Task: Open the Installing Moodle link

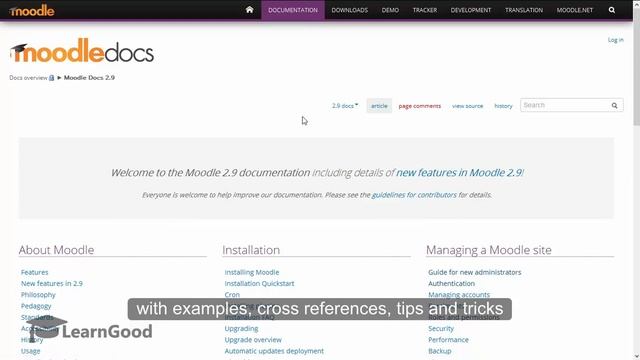Action: (x=251, y=272)
